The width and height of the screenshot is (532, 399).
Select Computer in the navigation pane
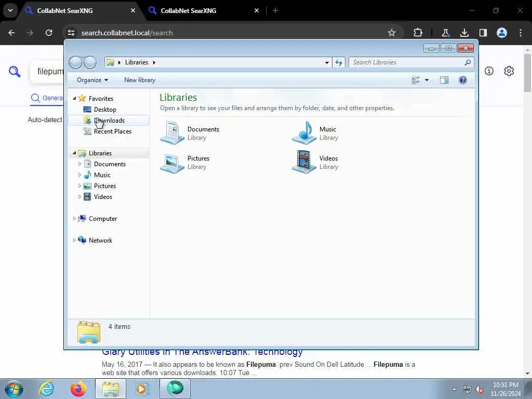pyautogui.click(x=103, y=219)
